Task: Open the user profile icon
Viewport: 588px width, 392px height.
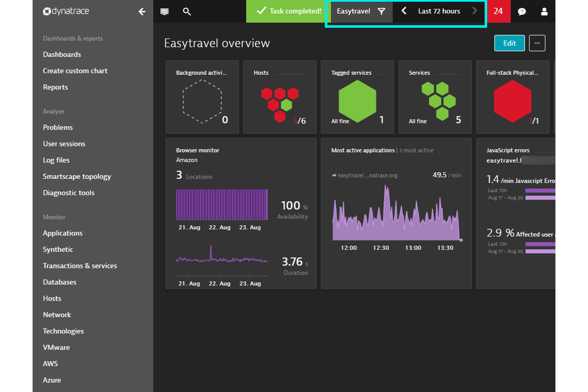Action: point(544,11)
